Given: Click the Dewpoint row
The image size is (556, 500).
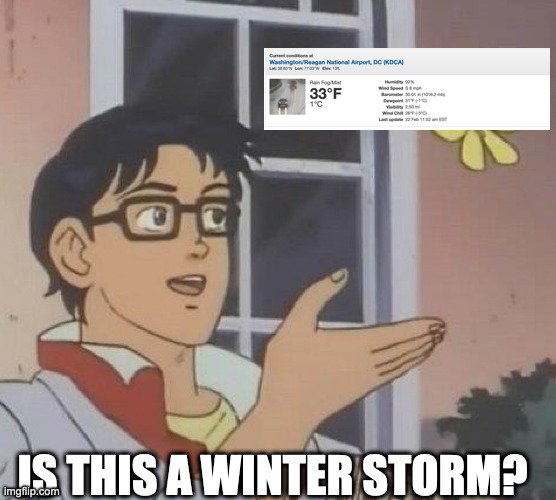Looking at the screenshot, I should coord(405,101).
